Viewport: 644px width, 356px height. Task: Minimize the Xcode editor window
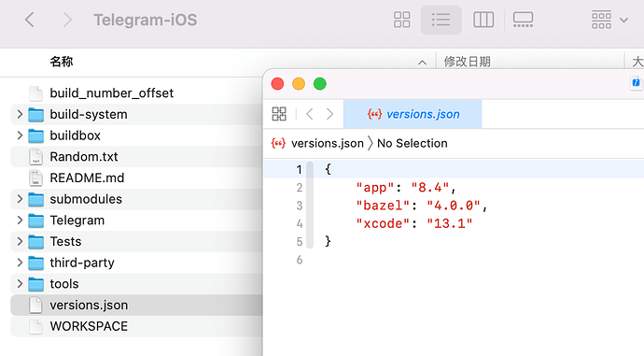(299, 84)
